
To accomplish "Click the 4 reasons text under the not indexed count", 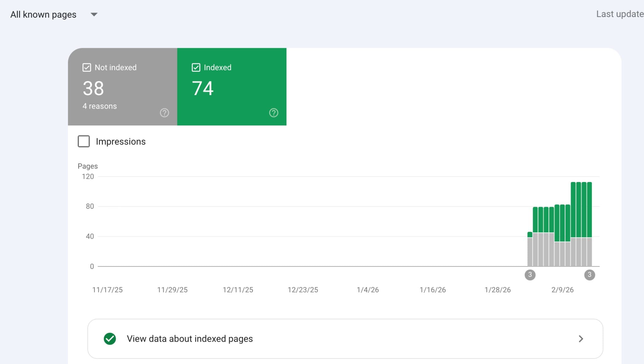I will coord(99,106).
